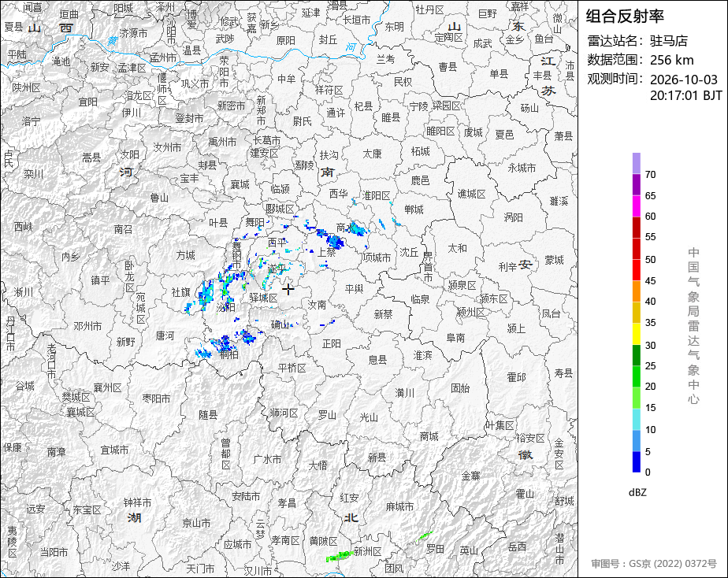Screen dimensions: 728x578
Task: Click the 驿城区 label on the map
Action: pos(264,298)
